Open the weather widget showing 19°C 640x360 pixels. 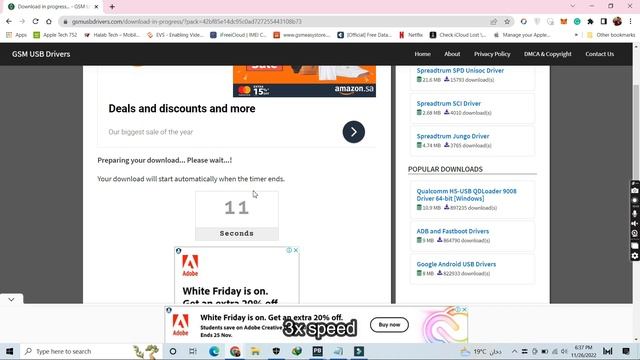pyautogui.click(x=482, y=351)
